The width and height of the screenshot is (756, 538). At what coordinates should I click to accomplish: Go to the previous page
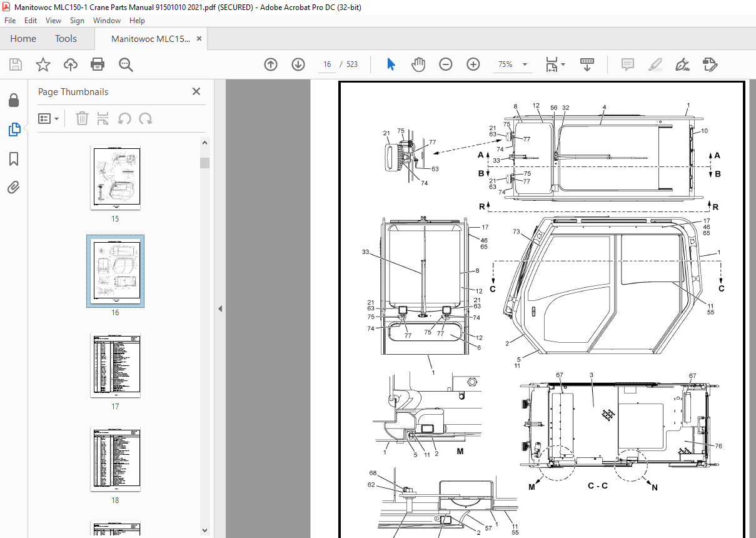[271, 64]
